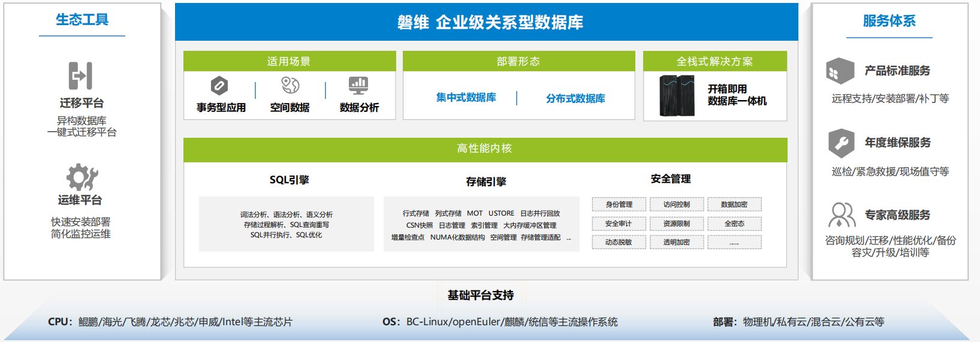
Task: Click 存储过程解析、SQL查询重写 line
Action: (287, 225)
